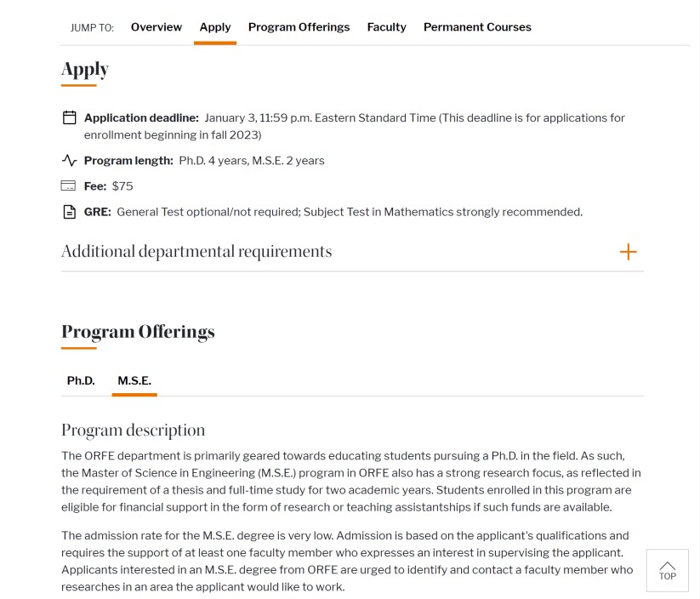Jump to the Overview section
700x599 pixels.
[157, 27]
